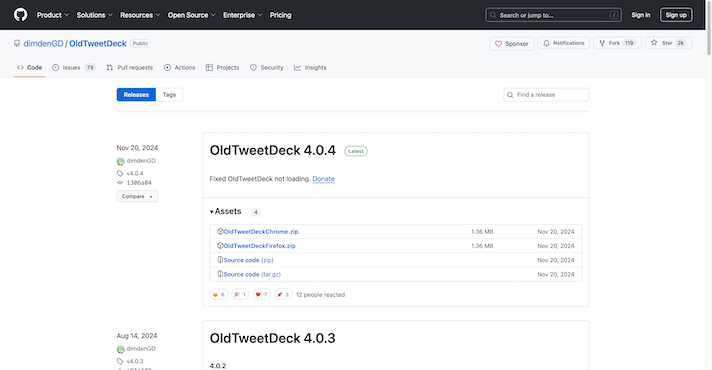Open commit 1306a04
Screen dimensions: 712x370
click(139, 183)
